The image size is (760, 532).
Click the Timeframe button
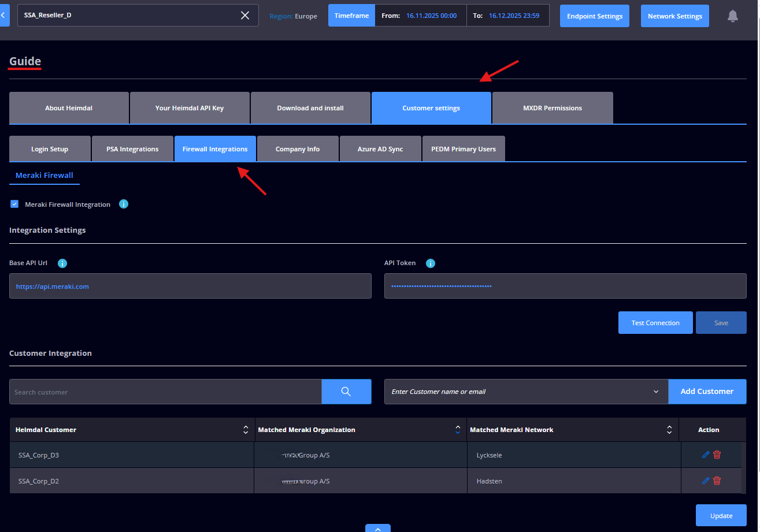point(351,16)
